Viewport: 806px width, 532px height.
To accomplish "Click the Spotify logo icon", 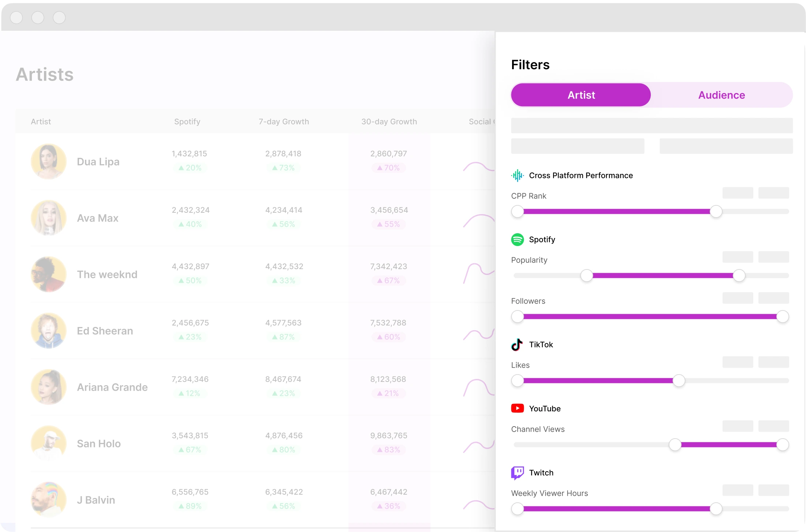I will point(517,239).
